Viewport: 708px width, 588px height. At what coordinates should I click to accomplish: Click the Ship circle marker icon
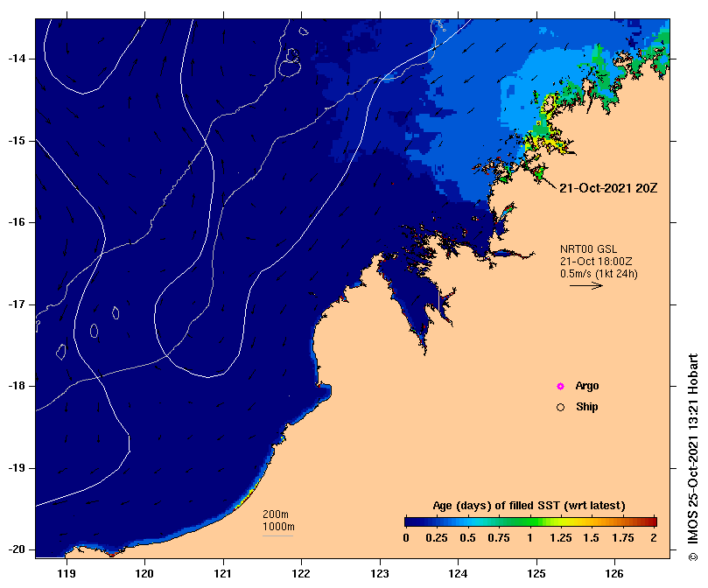pos(560,407)
